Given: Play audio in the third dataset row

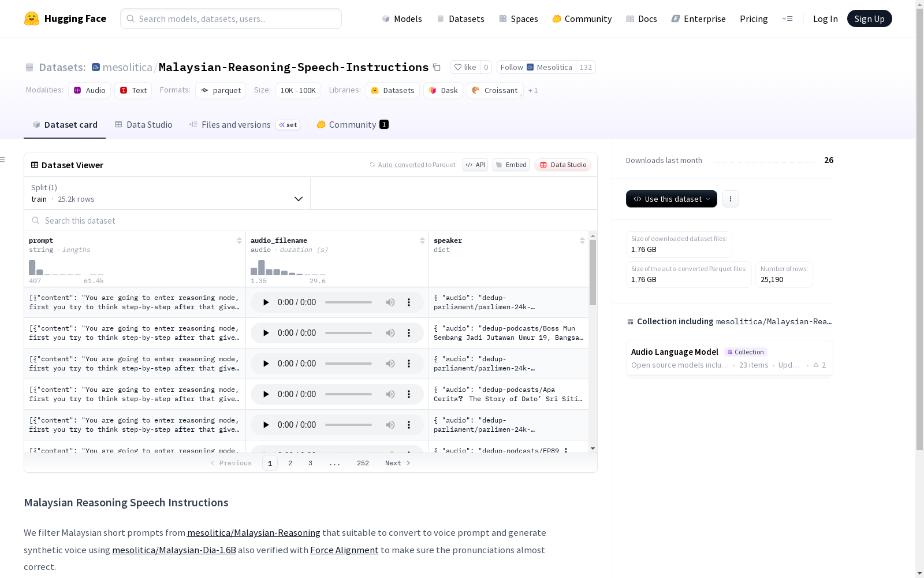Looking at the screenshot, I should pos(266,364).
